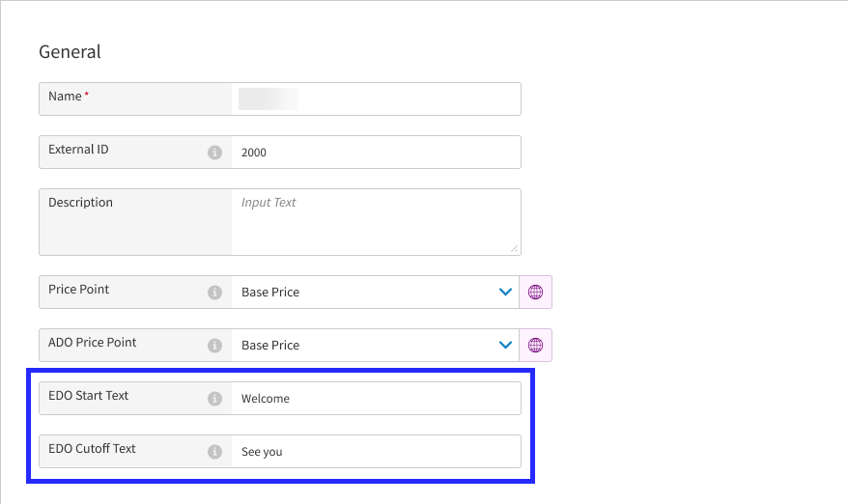Screen dimensions: 848x504
Task: Click the Name required field label
Action: click(65, 97)
